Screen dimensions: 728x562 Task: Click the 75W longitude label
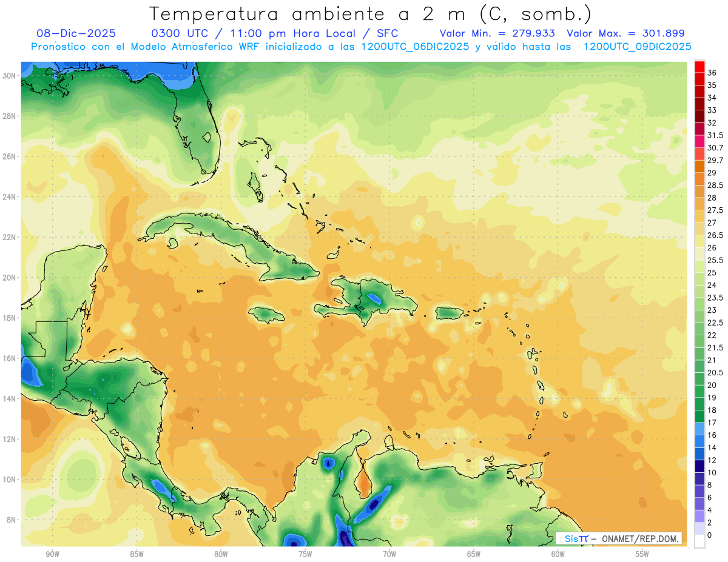click(305, 554)
